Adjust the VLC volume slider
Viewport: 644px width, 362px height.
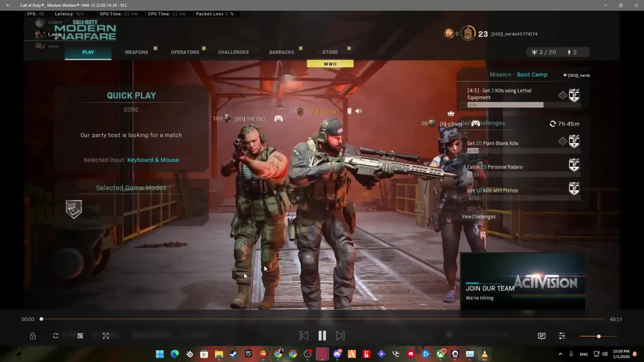pyautogui.click(x=598, y=336)
